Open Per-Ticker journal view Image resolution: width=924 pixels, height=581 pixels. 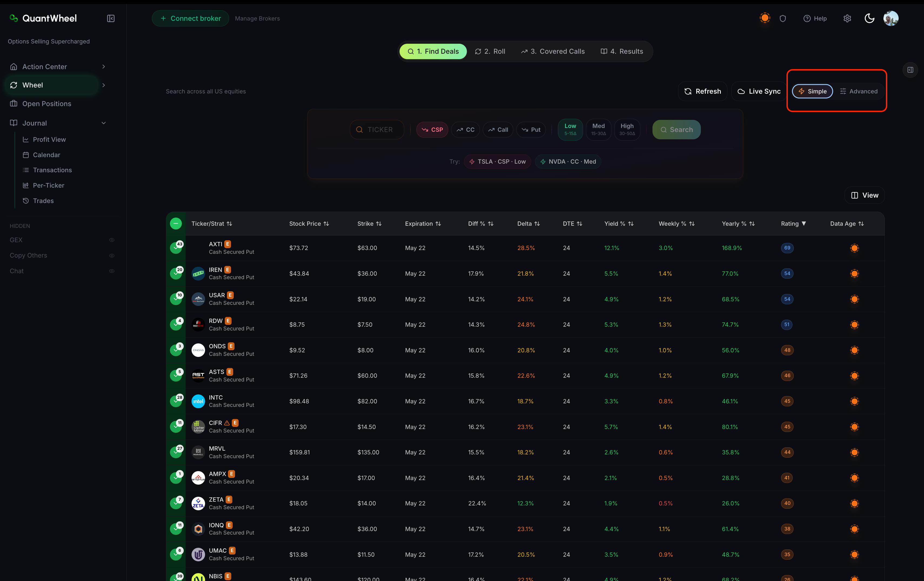[48, 185]
